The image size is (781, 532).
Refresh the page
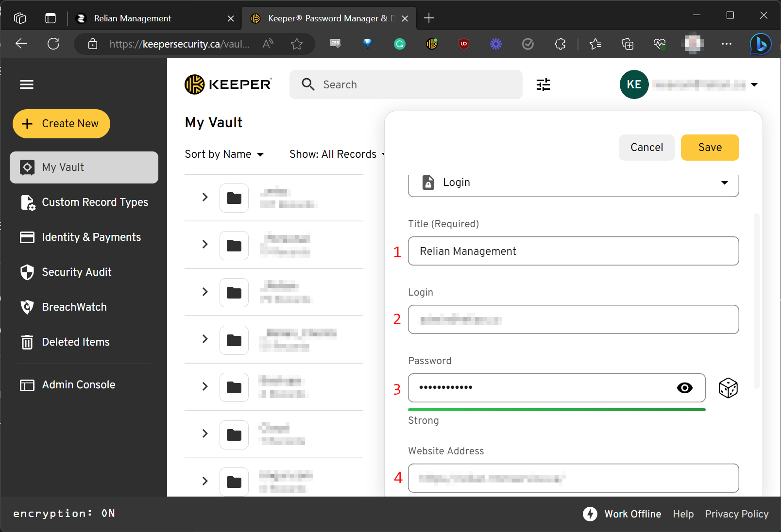(x=53, y=44)
